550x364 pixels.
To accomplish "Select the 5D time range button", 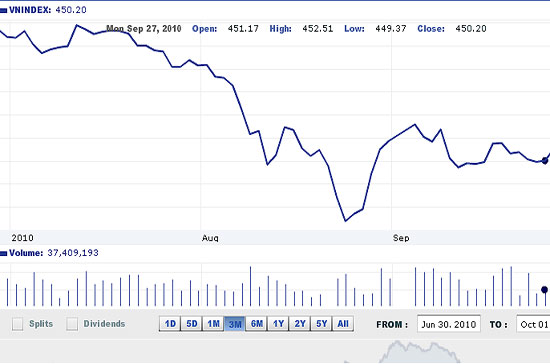I will click(x=192, y=323).
